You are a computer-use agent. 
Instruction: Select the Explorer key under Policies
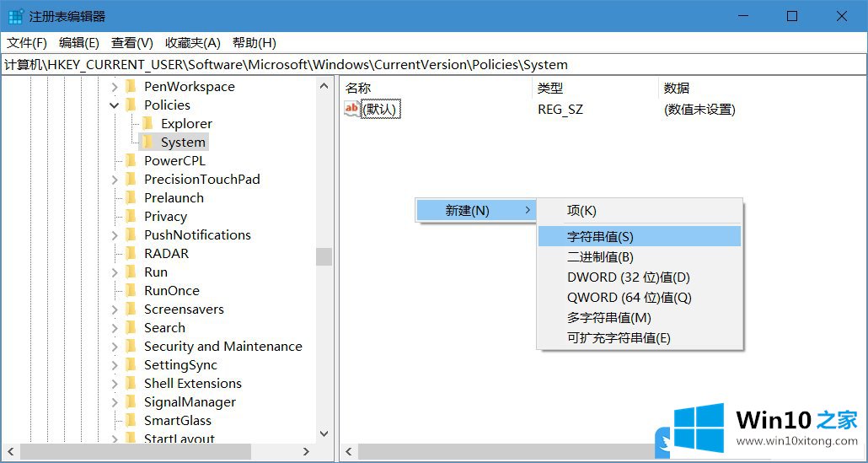pyautogui.click(x=186, y=124)
